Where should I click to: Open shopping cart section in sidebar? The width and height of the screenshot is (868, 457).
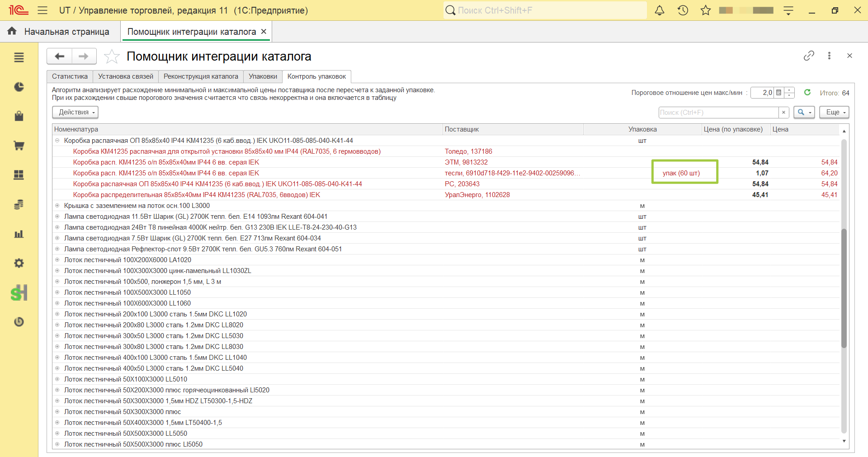coord(19,146)
